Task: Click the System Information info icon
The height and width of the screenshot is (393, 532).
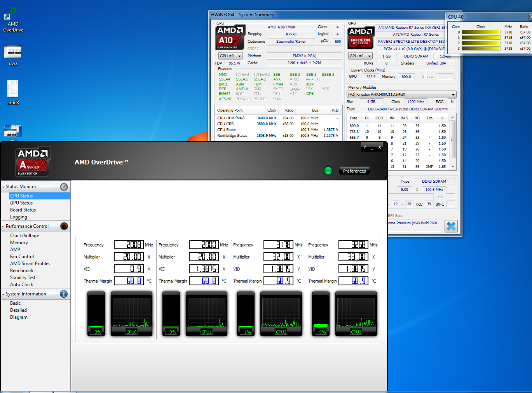Action: pos(64,294)
